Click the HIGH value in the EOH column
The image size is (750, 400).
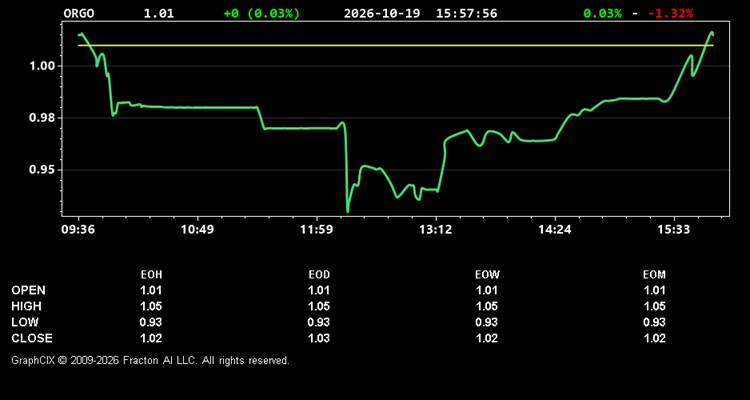coord(151,306)
